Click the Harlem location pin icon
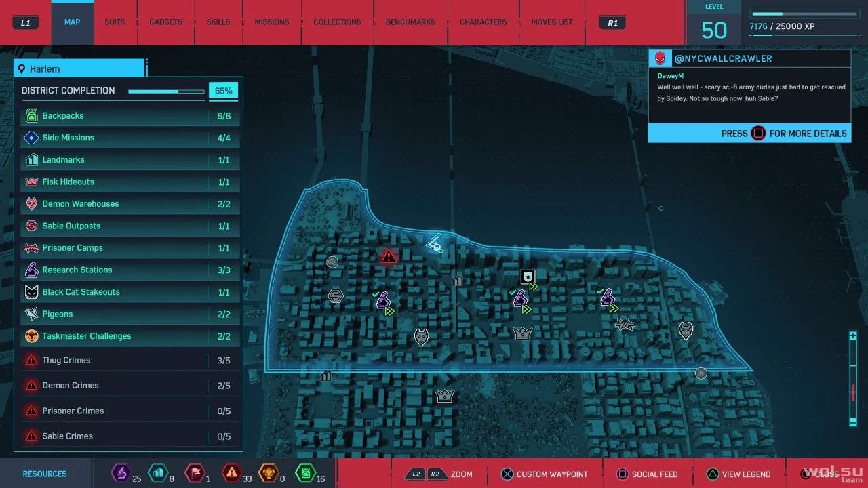This screenshot has height=488, width=868. [22, 69]
